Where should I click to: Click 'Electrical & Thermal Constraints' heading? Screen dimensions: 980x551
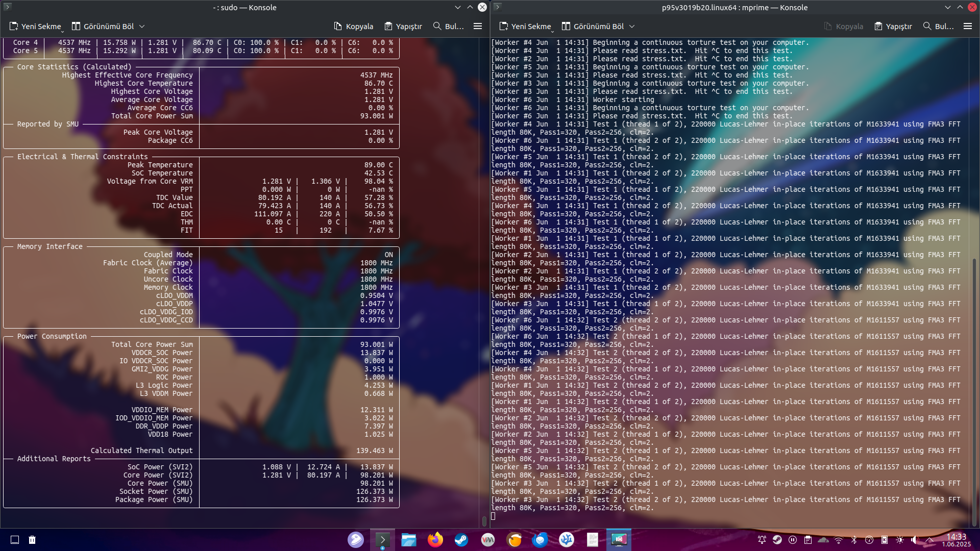[x=83, y=157]
